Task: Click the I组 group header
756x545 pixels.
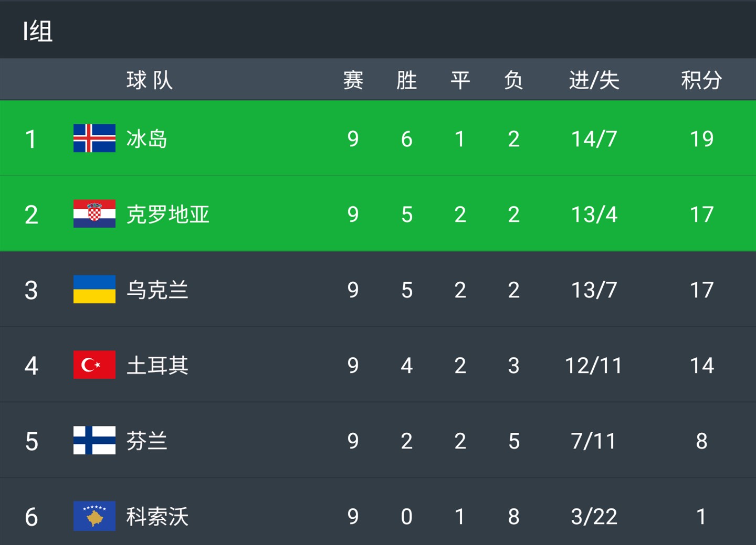Action: pyautogui.click(x=37, y=31)
